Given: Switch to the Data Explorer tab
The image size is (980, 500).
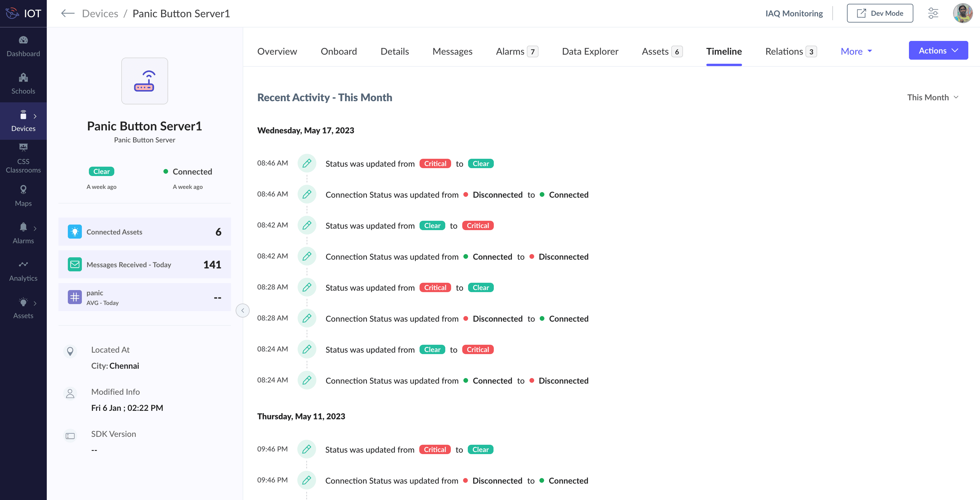Looking at the screenshot, I should (x=590, y=51).
